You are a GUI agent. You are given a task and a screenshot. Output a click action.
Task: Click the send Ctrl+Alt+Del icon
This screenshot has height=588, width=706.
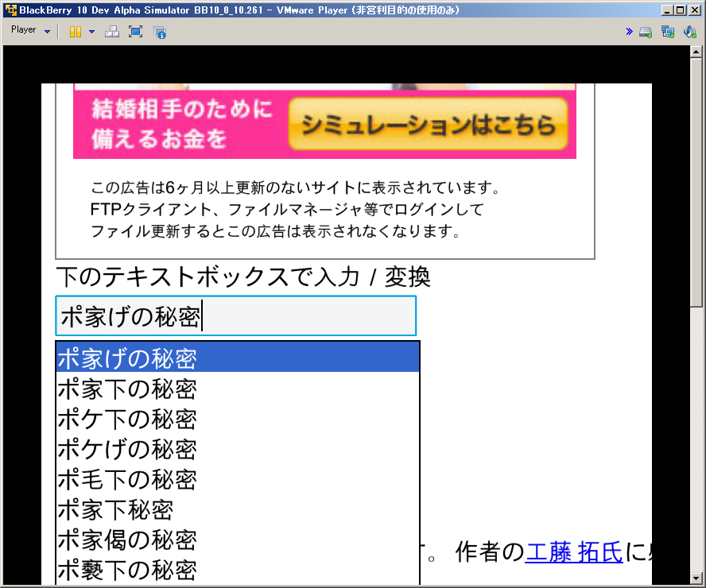coord(112,32)
